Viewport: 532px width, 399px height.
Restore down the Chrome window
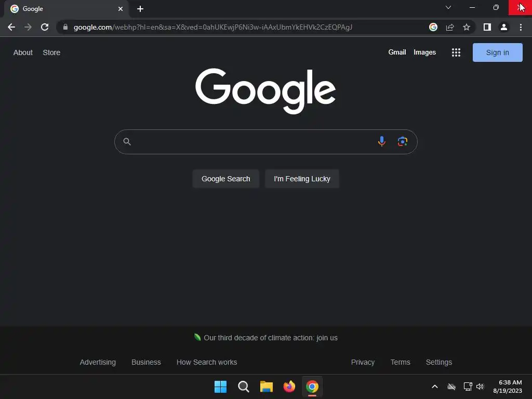496,7
